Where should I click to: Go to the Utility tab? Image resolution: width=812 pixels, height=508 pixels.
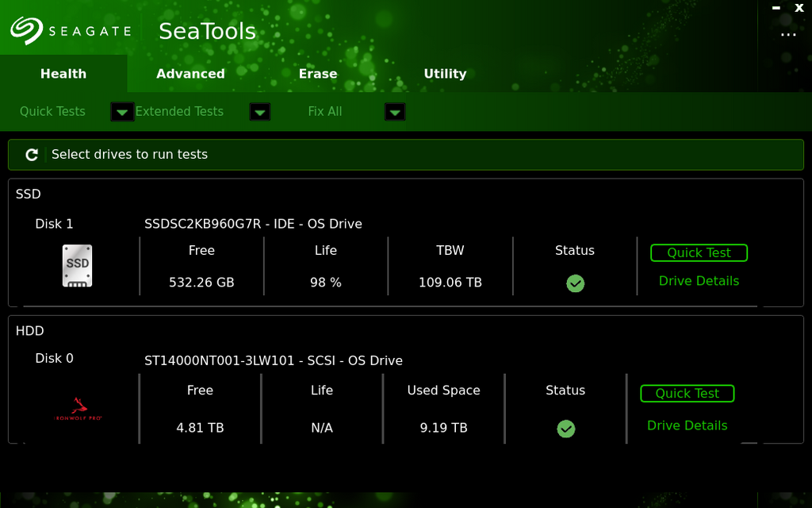(x=446, y=74)
